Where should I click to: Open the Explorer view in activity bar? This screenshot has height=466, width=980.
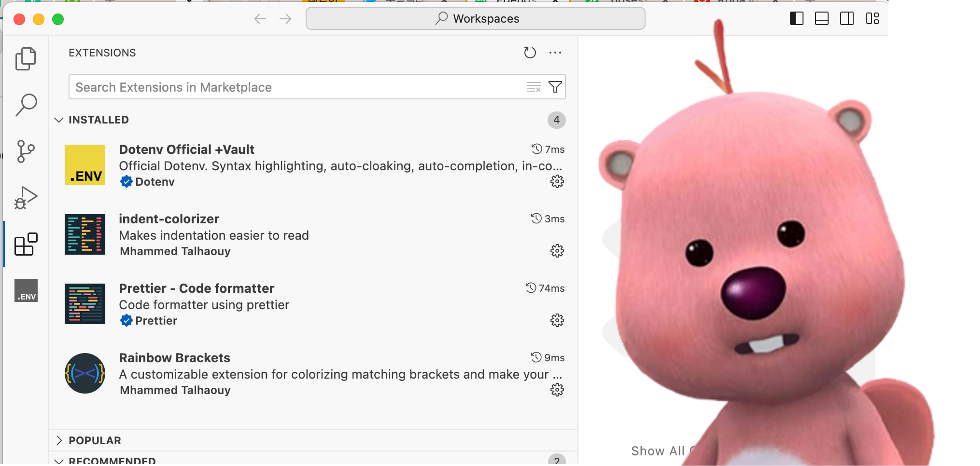pos(25,59)
